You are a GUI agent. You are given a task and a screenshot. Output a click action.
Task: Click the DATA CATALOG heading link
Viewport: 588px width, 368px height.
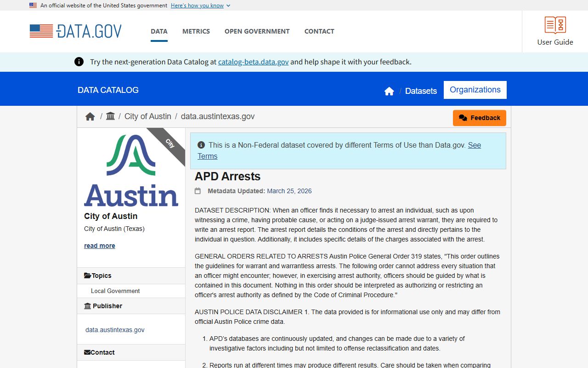point(108,90)
